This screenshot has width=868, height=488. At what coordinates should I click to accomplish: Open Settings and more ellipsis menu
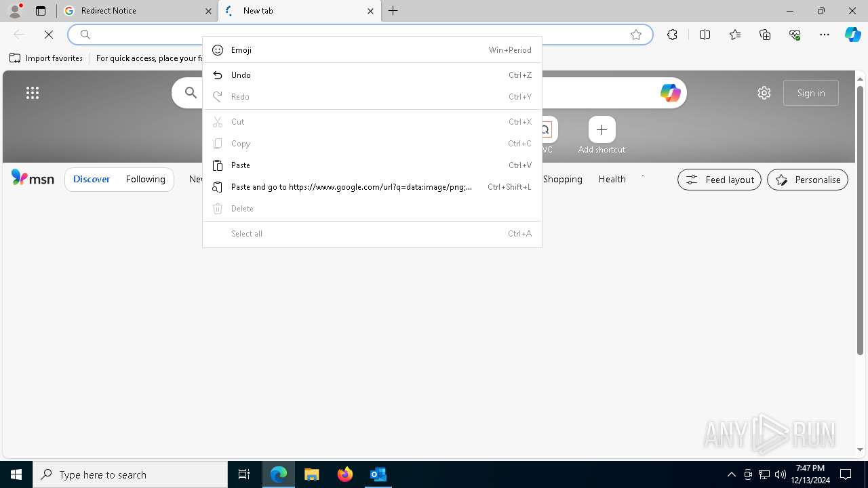825,35
